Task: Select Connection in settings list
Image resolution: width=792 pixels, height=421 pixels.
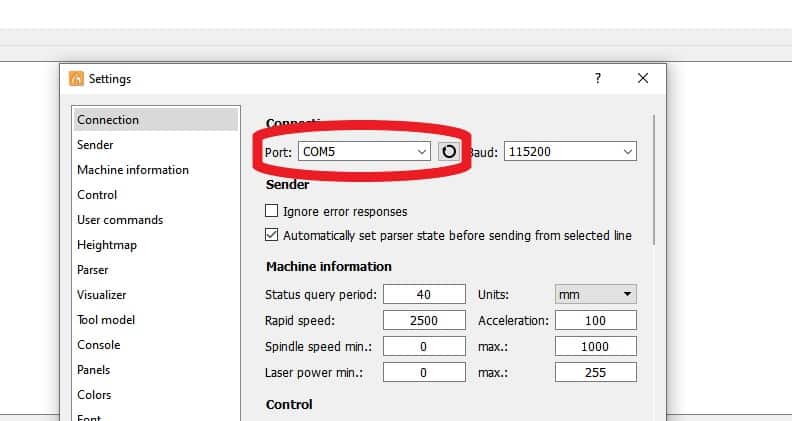Action: [x=156, y=120]
